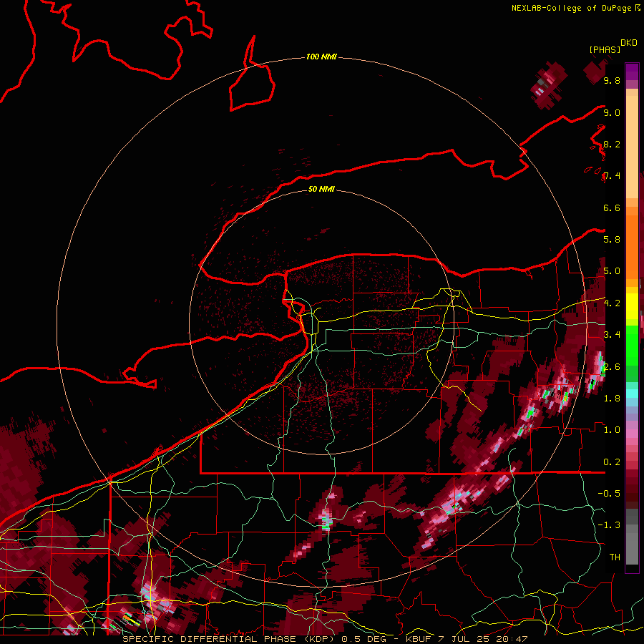This screenshot has width=644, height=644.
Task: Click the 4.2 value on the color scale
Action: pos(612,303)
